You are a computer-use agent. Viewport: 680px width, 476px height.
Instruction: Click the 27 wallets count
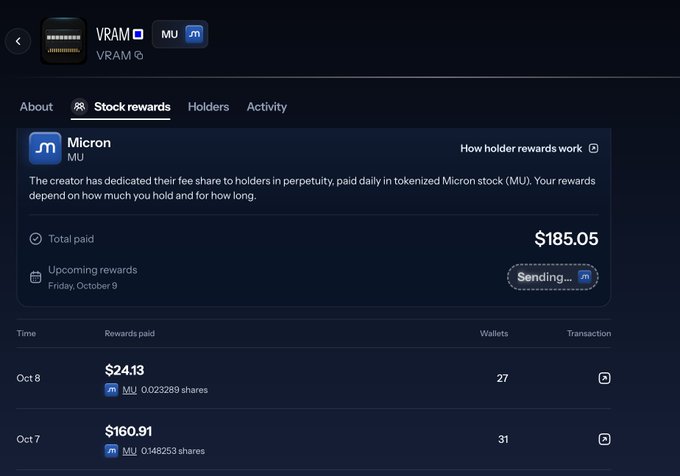click(502, 378)
